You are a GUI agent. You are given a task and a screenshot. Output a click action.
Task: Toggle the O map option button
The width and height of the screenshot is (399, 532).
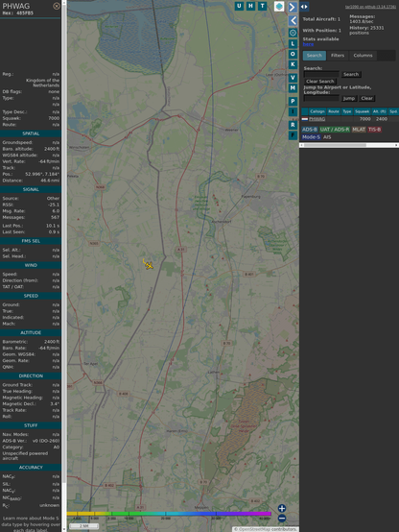pos(293,54)
